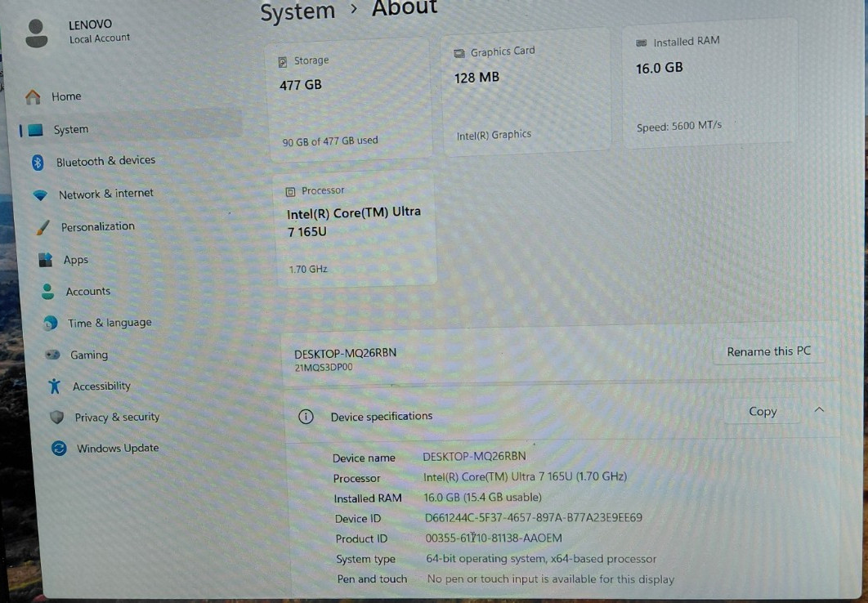
Task: Open Gaming settings
Action: tap(89, 355)
